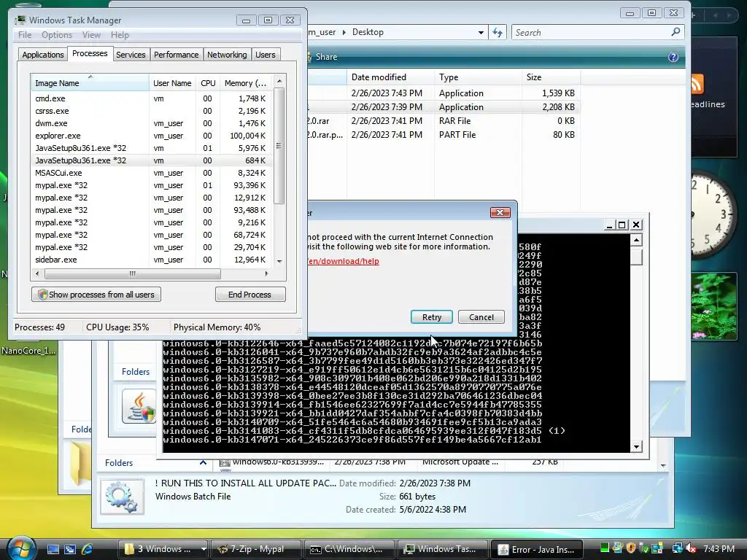Open the address bar history dropdown
Screen dimensions: 747x560
point(481,32)
